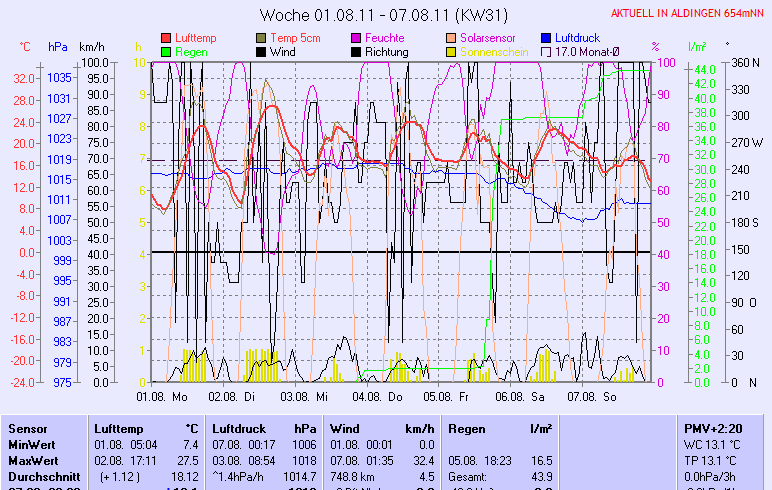Select the PMV+2:20 panel header
The width and height of the screenshot is (772, 490).
pos(712,428)
